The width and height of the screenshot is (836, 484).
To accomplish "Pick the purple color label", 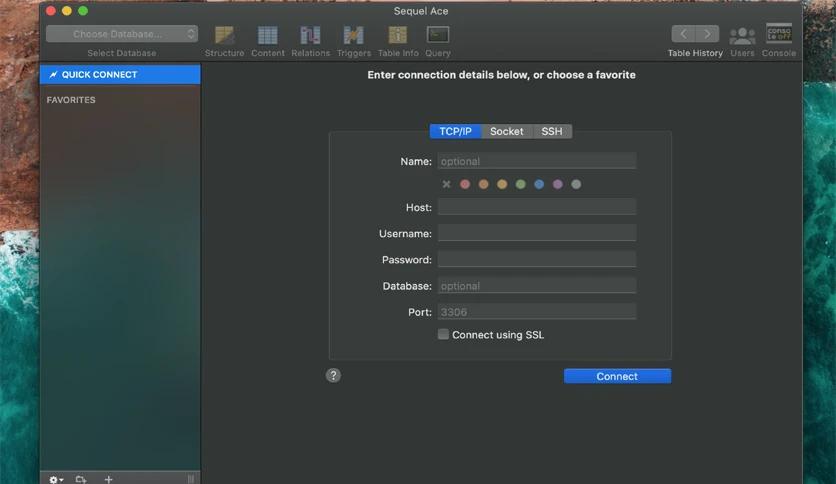I will [558, 184].
